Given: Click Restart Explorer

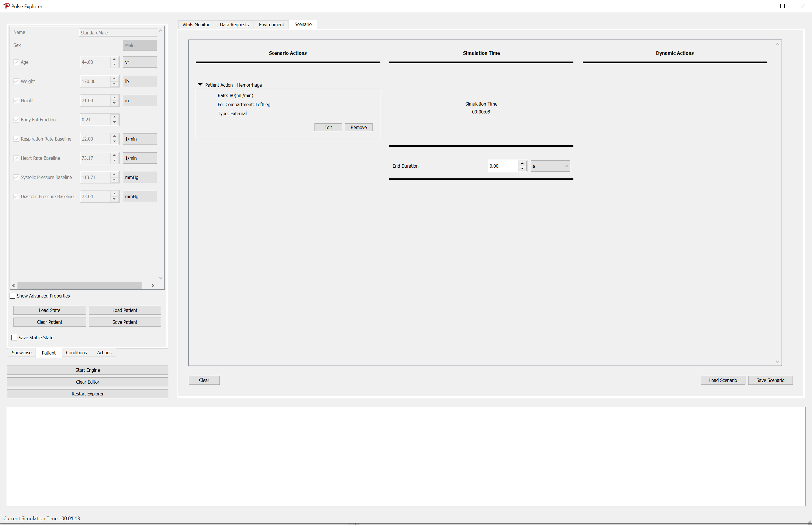Looking at the screenshot, I should (x=87, y=394).
